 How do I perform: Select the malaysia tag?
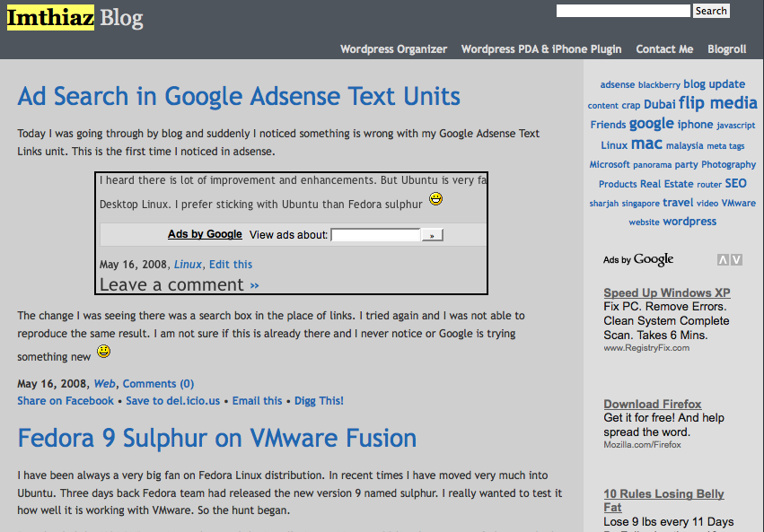685,145
